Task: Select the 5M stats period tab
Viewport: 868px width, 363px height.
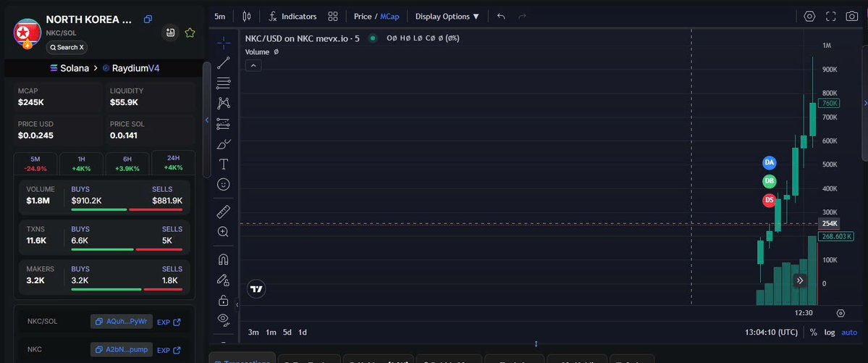Action: 35,164
